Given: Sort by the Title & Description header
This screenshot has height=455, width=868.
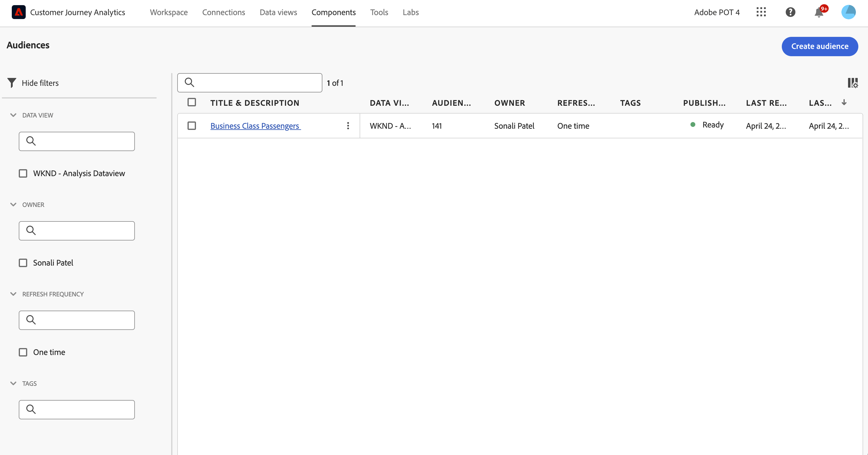Looking at the screenshot, I should (x=255, y=103).
